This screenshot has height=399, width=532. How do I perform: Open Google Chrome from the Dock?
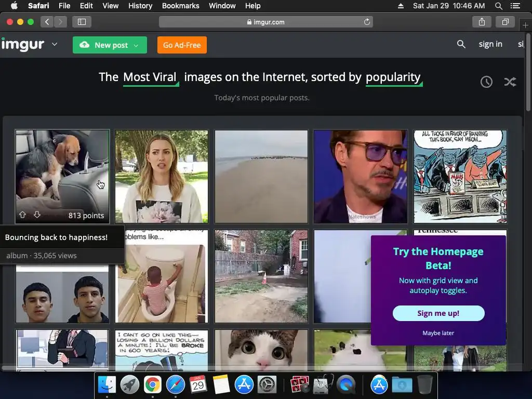152,385
